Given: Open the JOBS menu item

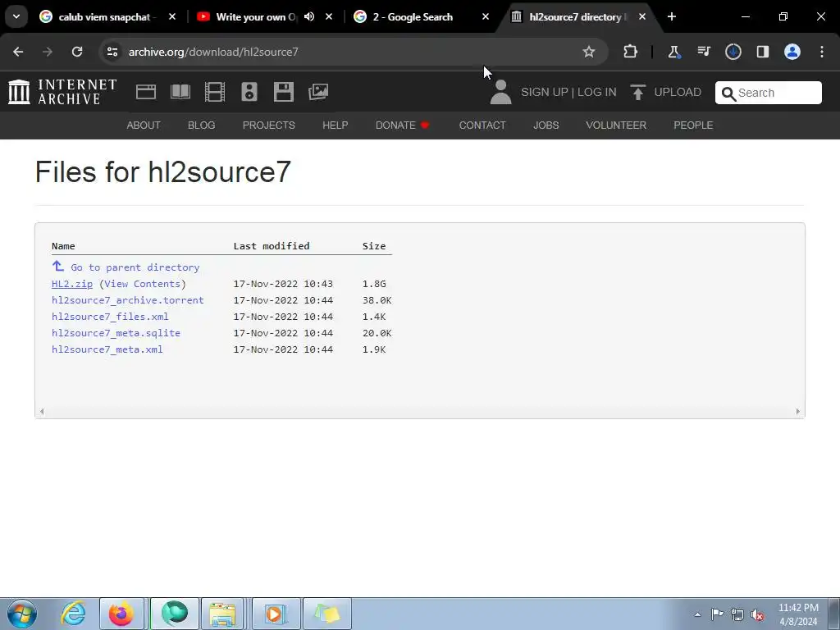Looking at the screenshot, I should tap(546, 126).
